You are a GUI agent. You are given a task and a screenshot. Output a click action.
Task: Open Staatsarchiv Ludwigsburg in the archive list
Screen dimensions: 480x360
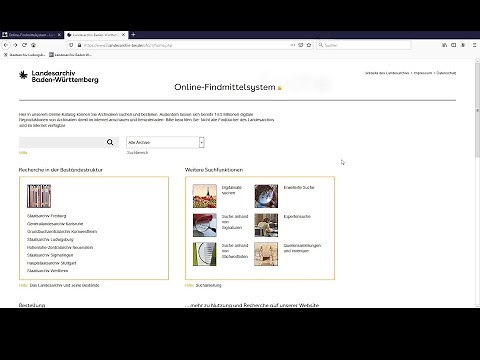50,240
